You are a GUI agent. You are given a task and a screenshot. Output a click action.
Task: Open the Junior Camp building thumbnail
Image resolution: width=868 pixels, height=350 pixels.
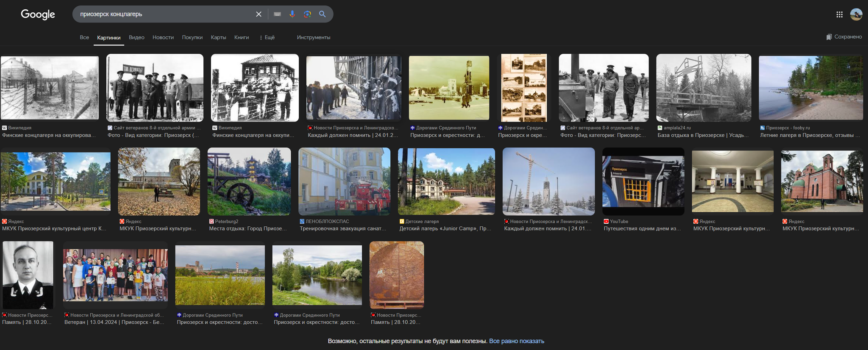coord(446,181)
